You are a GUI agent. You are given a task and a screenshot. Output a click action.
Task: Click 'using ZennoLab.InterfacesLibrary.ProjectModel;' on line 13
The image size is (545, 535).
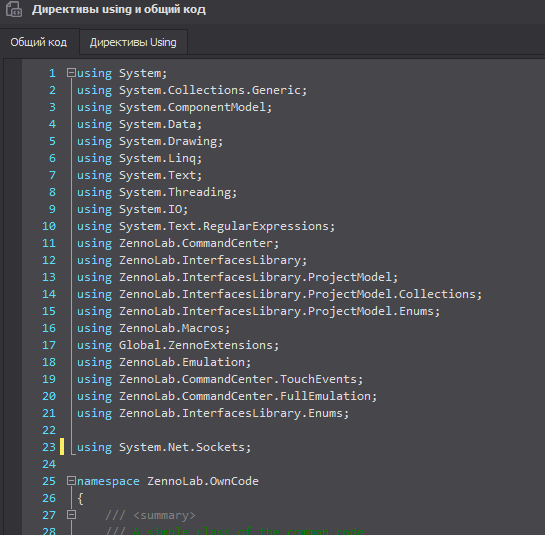pos(237,277)
